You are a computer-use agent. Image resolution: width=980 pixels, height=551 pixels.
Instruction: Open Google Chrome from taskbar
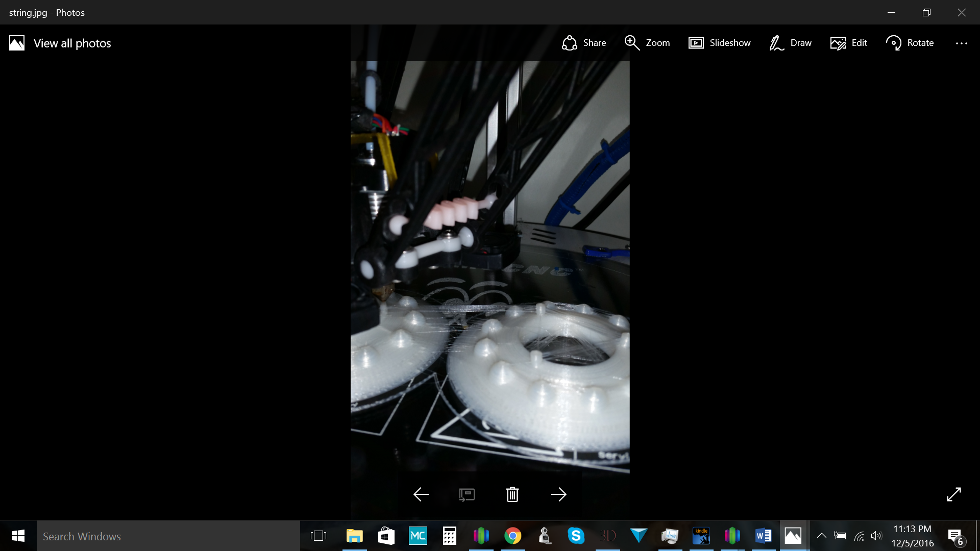pyautogui.click(x=512, y=536)
